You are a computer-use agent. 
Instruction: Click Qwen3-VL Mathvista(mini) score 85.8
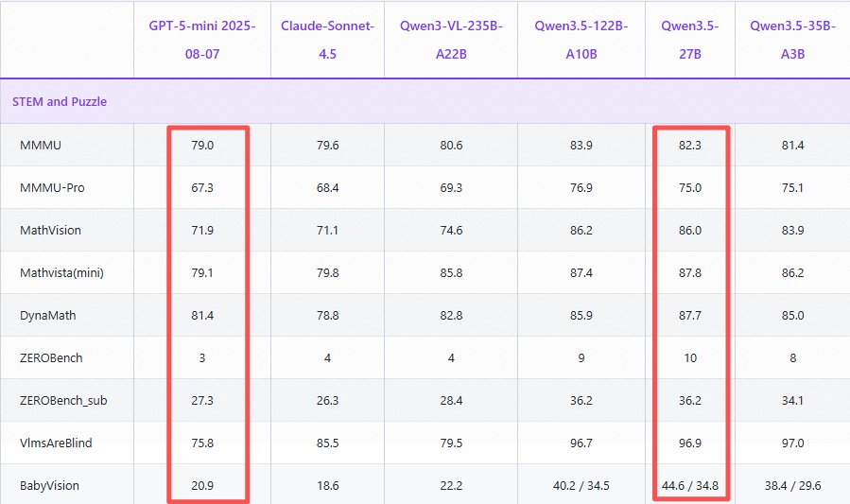tap(451, 272)
